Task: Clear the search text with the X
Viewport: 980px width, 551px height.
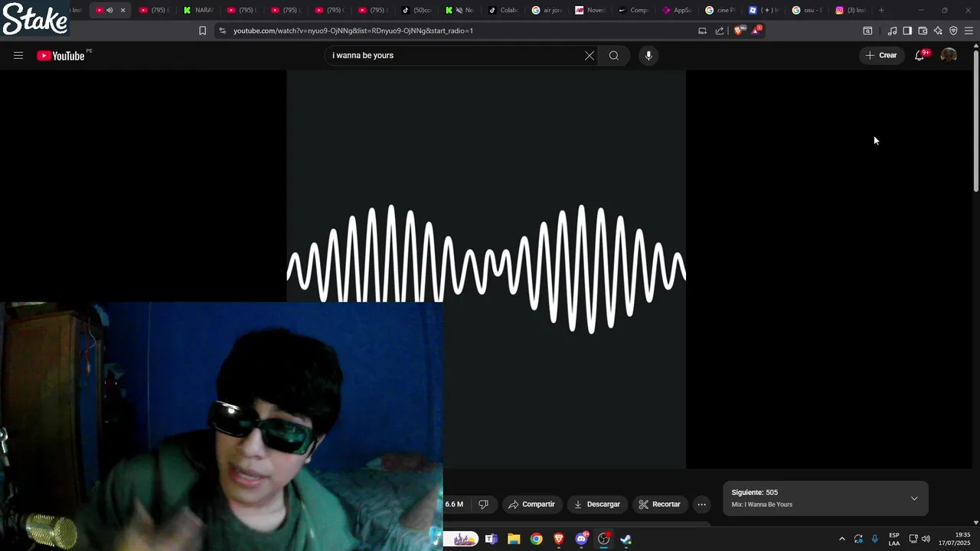Action: click(x=590, y=55)
